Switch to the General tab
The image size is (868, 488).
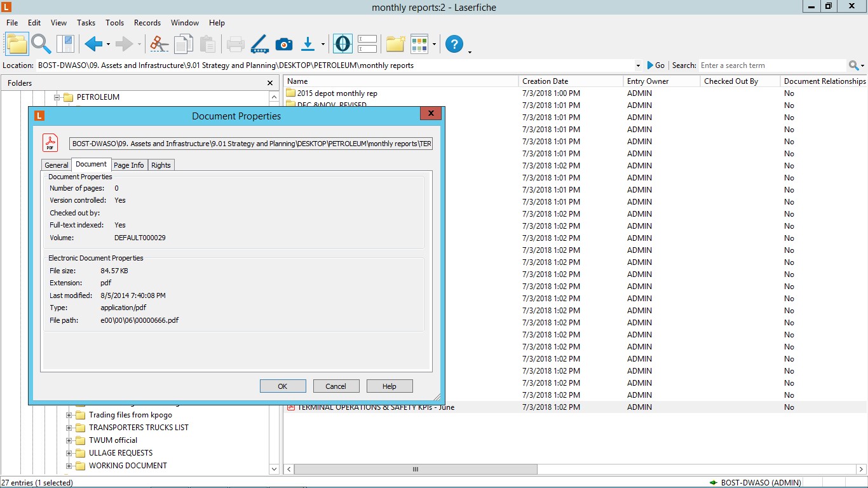click(57, 165)
